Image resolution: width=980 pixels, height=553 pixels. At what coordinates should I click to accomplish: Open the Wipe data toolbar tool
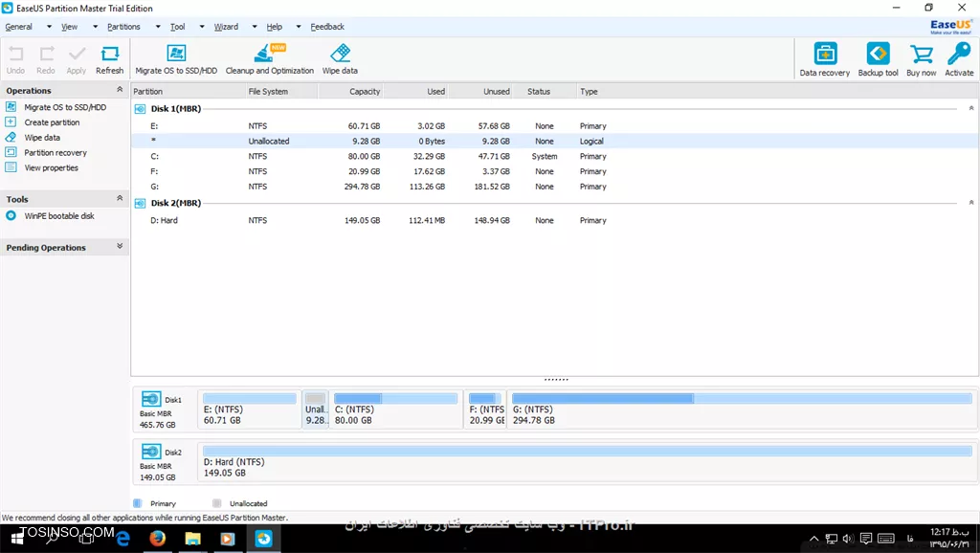(340, 59)
